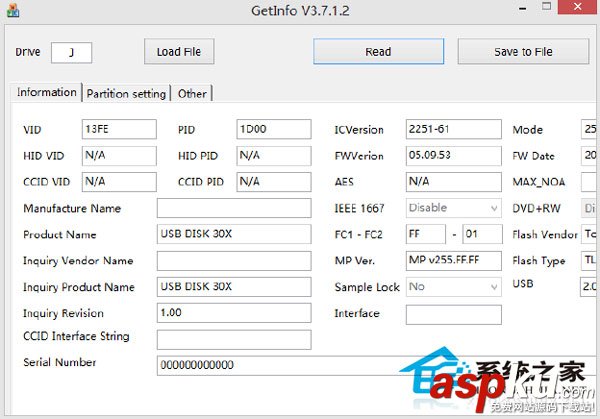This screenshot has width=600, height=419.
Task: Click the Drive letter input field
Action: click(x=72, y=52)
